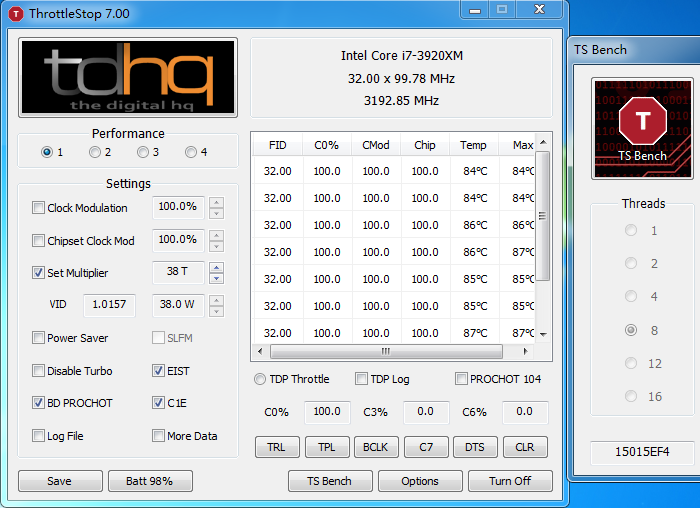This screenshot has width=700, height=508.
Task: Click the Chipset Clock Mod up arrow
Action: tap(217, 235)
